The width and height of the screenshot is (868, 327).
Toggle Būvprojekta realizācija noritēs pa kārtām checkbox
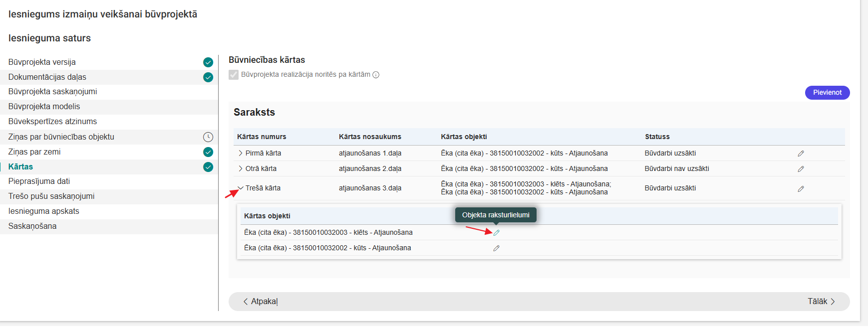[234, 75]
